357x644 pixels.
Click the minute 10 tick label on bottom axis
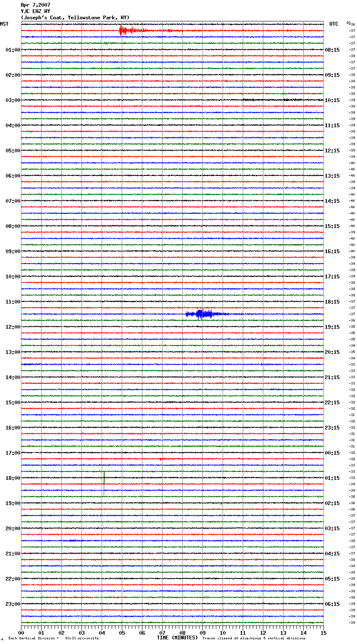point(223,633)
